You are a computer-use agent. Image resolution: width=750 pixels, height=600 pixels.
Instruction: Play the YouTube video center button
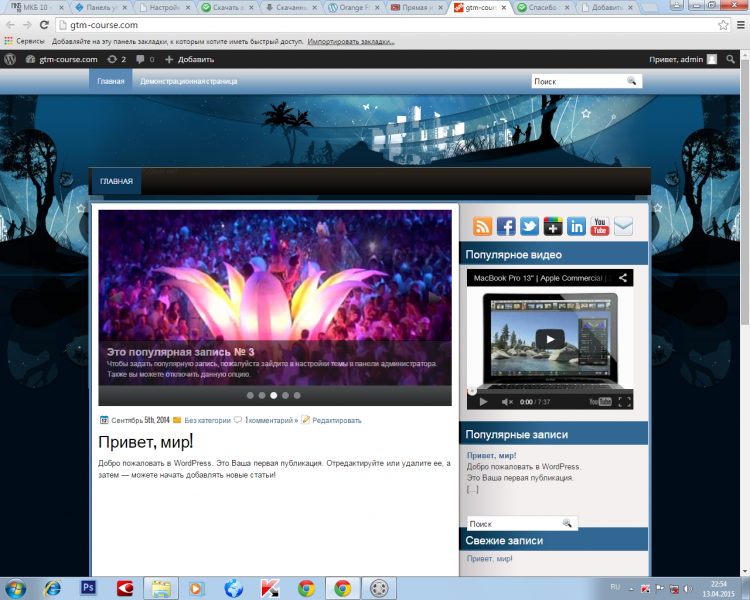(550, 339)
